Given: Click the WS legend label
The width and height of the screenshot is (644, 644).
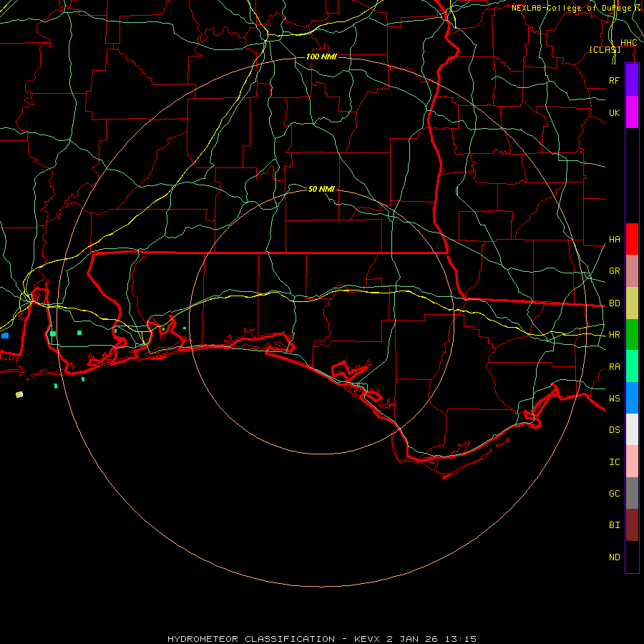Looking at the screenshot, I should [x=614, y=399].
